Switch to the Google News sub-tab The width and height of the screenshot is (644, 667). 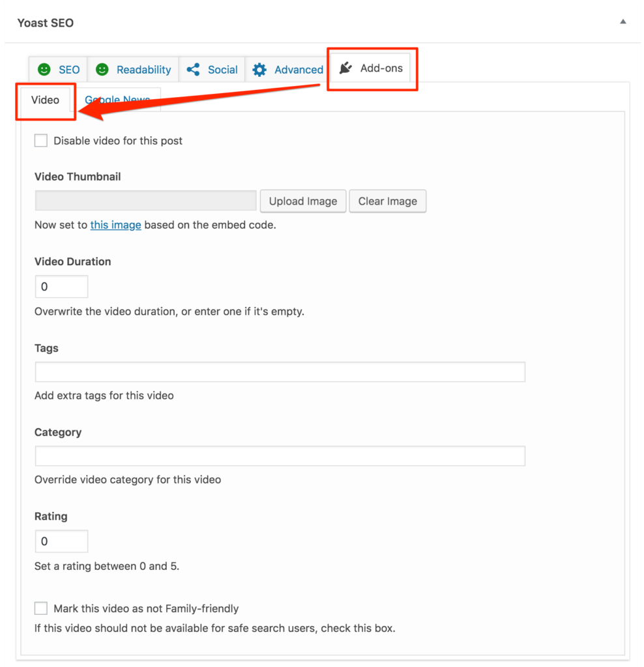[x=117, y=100]
